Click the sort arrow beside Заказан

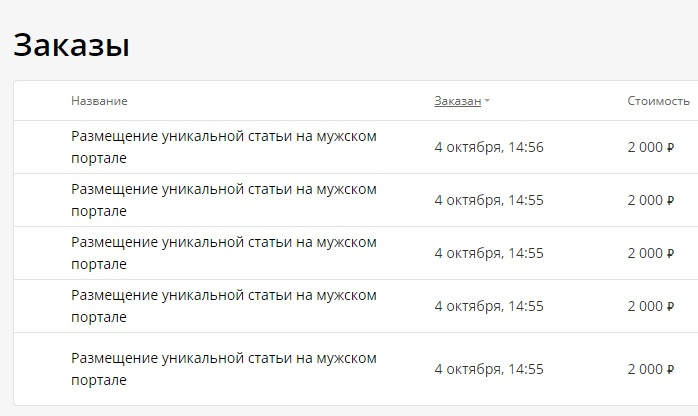coord(487,102)
